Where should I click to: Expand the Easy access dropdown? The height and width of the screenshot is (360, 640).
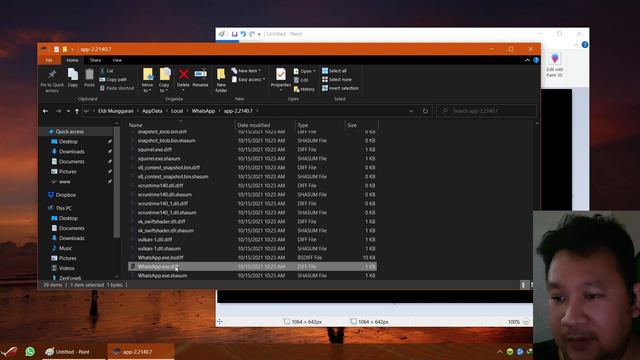(249, 80)
